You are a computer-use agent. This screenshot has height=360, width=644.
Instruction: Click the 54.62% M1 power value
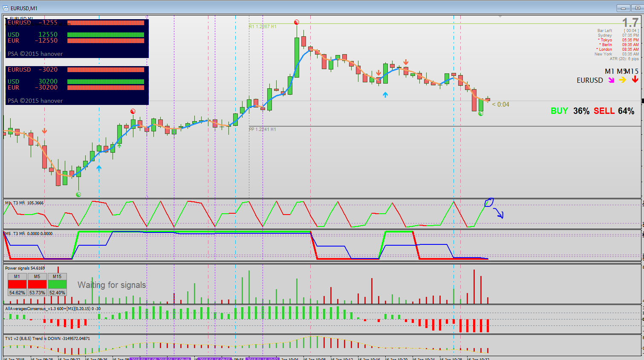17,293
